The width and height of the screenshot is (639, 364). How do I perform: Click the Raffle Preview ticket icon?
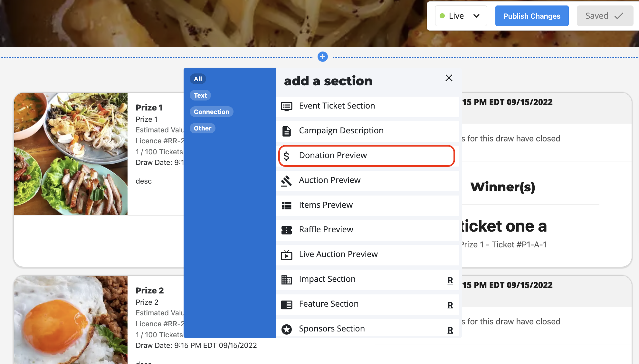(286, 230)
